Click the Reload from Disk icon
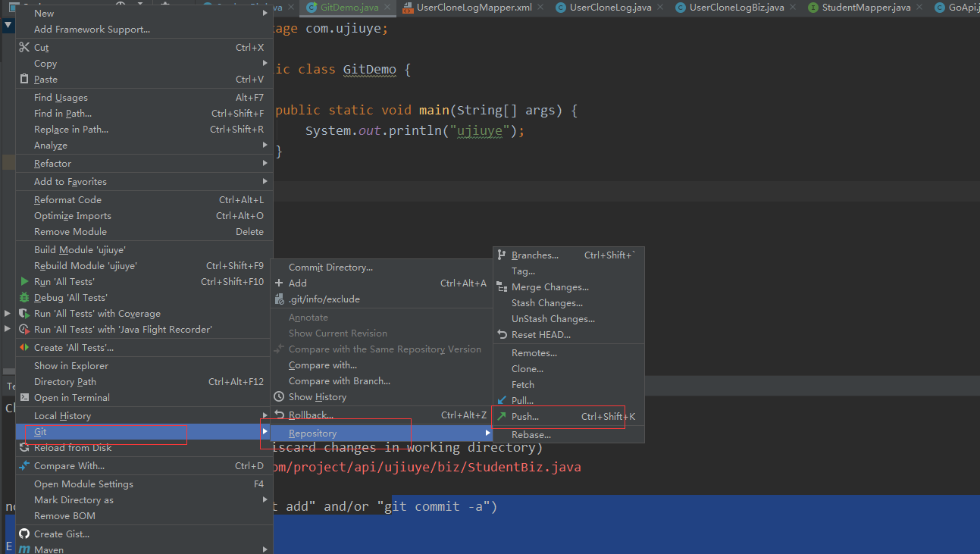This screenshot has width=980, height=554. [24, 447]
